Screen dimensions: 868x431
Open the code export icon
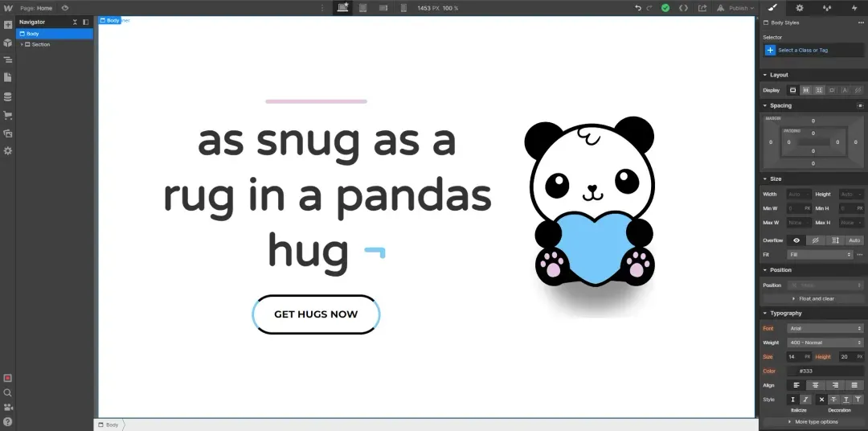(684, 8)
